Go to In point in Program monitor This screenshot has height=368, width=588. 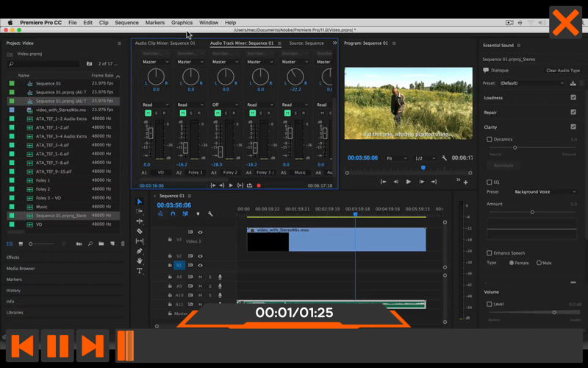tap(383, 182)
